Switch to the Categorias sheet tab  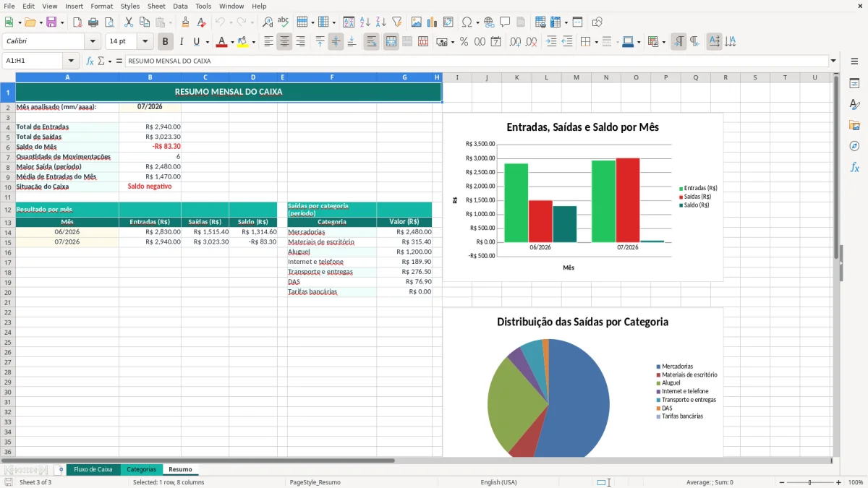point(142,469)
